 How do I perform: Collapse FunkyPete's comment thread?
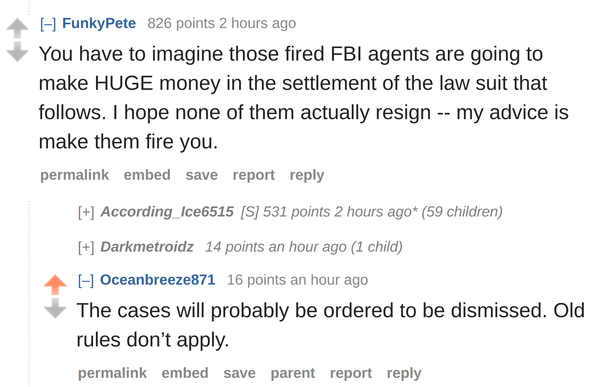click(x=48, y=23)
